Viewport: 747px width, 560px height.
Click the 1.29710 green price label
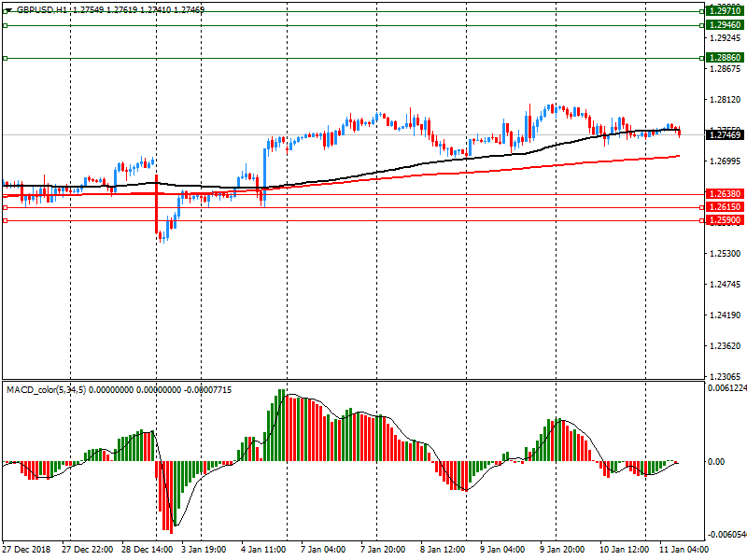click(x=725, y=11)
